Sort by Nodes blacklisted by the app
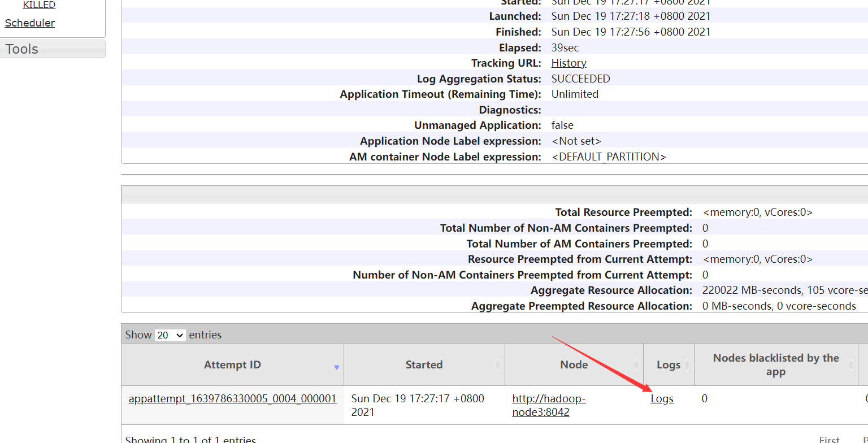The height and width of the screenshot is (443, 868). click(x=776, y=364)
